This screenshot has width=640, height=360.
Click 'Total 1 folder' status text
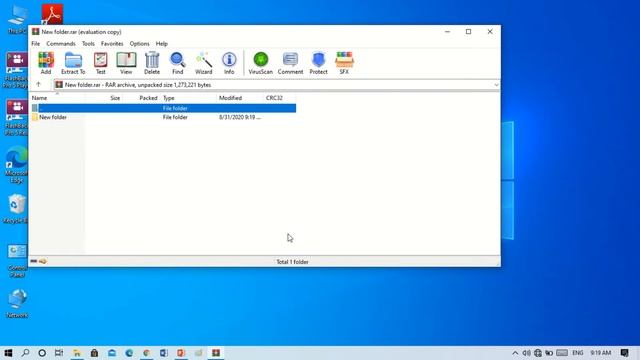(292, 262)
